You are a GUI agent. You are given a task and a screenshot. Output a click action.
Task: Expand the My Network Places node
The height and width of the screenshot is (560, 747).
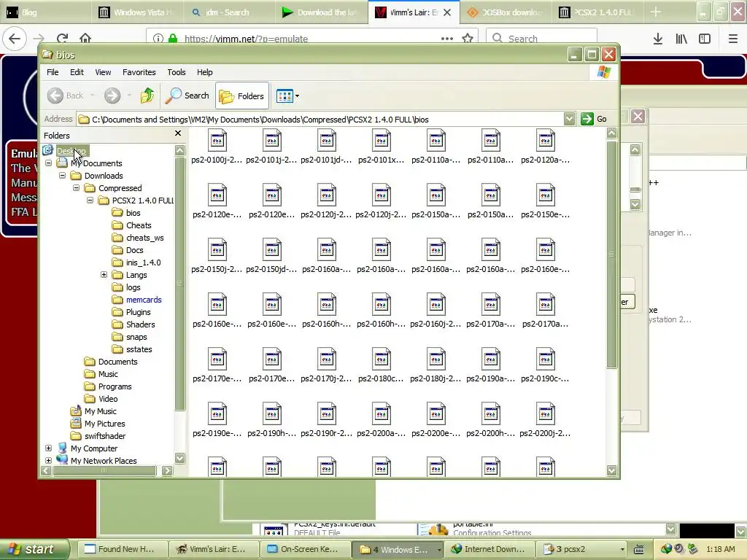click(x=49, y=460)
